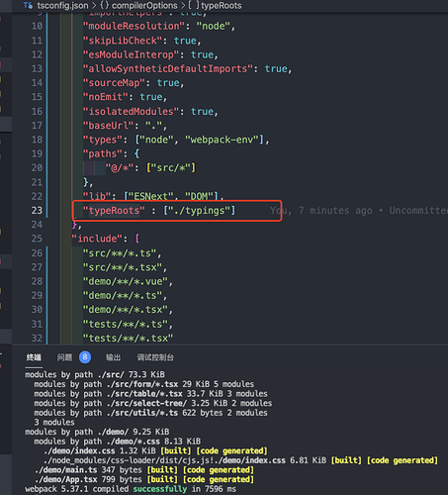Click ./src/table/*.tsx path in terminal

[144, 394]
